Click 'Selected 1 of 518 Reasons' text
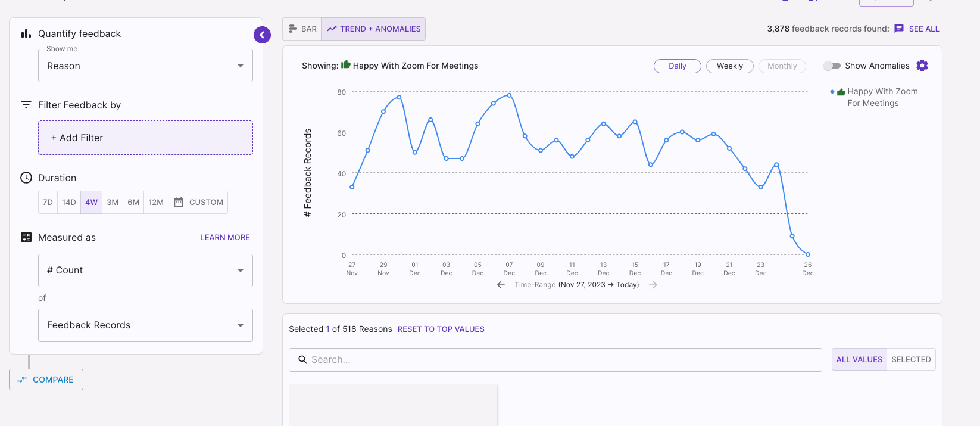The width and height of the screenshot is (980, 426). 341,329
